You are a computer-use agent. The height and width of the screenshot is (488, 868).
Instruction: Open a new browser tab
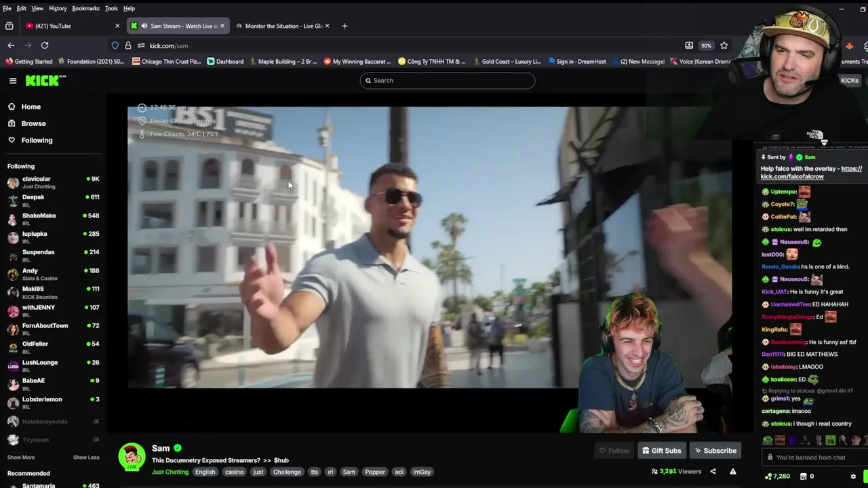(344, 26)
